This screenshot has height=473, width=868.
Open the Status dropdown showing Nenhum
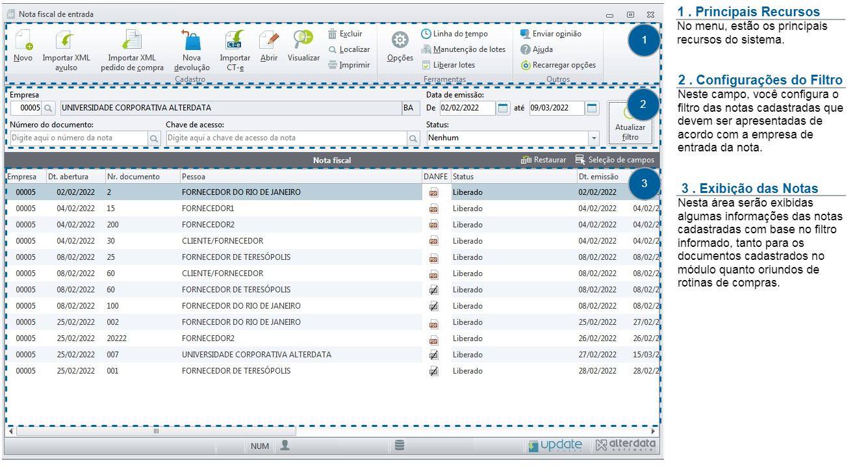[x=593, y=138]
